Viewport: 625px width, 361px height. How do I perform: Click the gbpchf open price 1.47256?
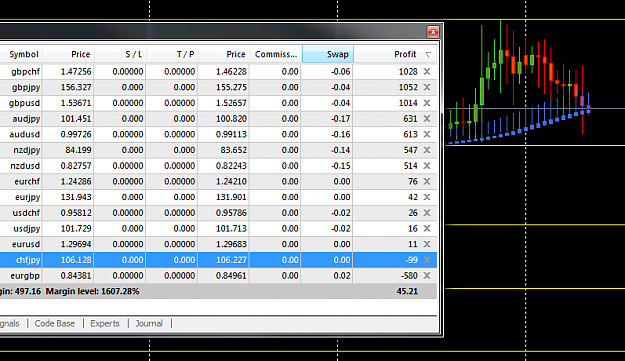76,72
